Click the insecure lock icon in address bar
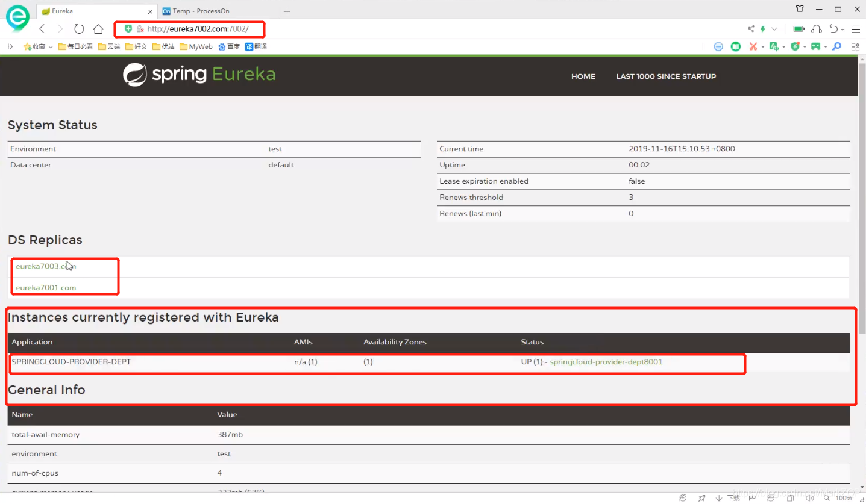 pos(140,28)
